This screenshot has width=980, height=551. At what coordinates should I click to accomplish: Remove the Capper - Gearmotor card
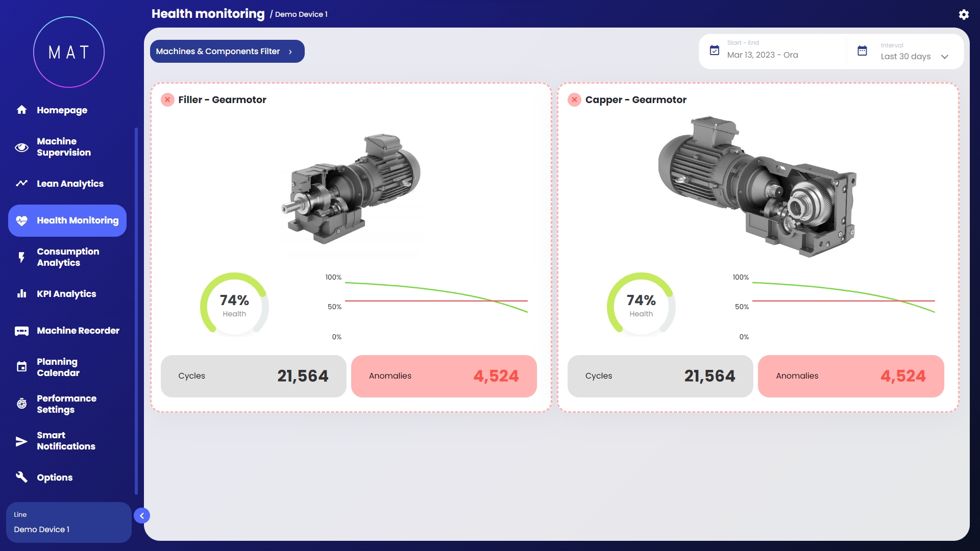(574, 100)
